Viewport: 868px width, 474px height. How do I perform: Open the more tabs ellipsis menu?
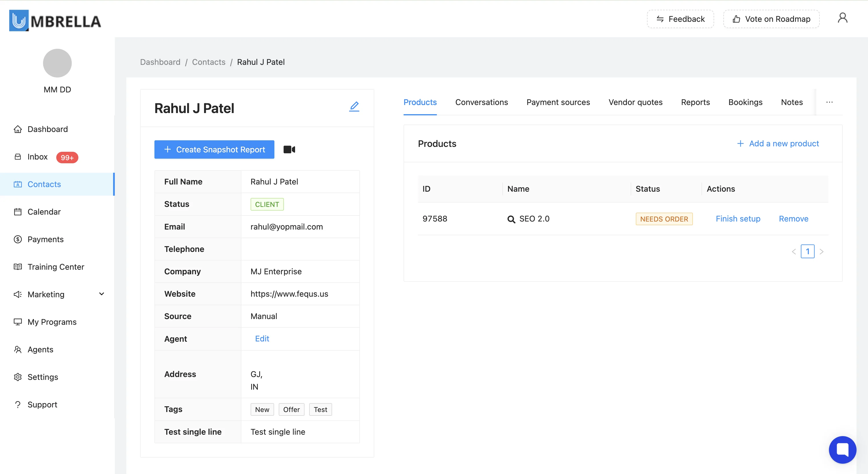[829, 102]
